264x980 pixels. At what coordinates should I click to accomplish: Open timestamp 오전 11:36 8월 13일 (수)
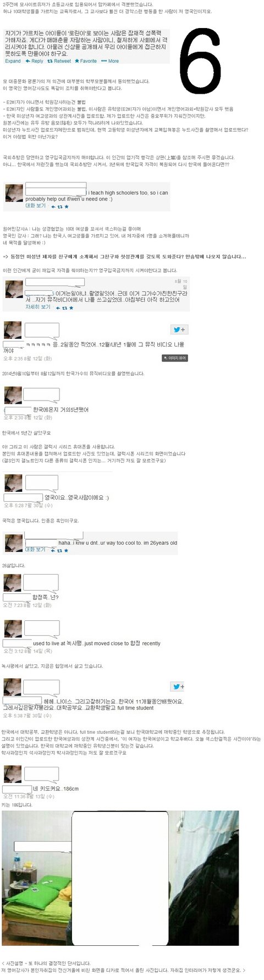29,797
